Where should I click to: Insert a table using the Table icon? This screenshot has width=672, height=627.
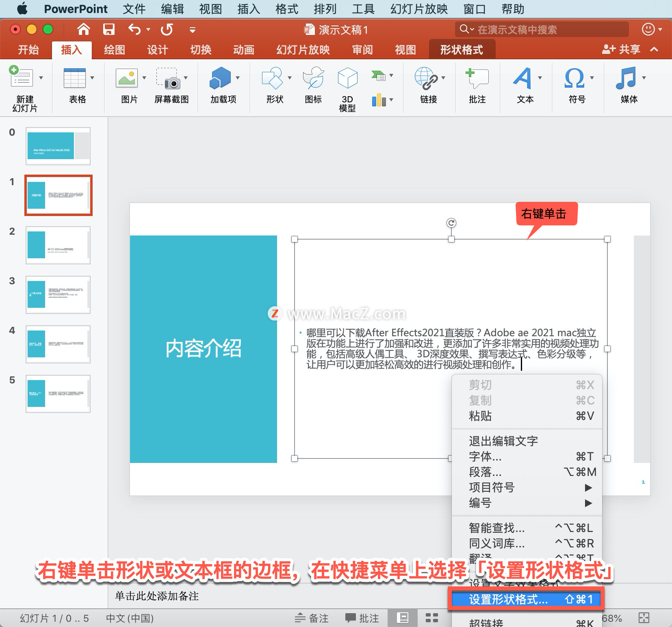point(75,78)
